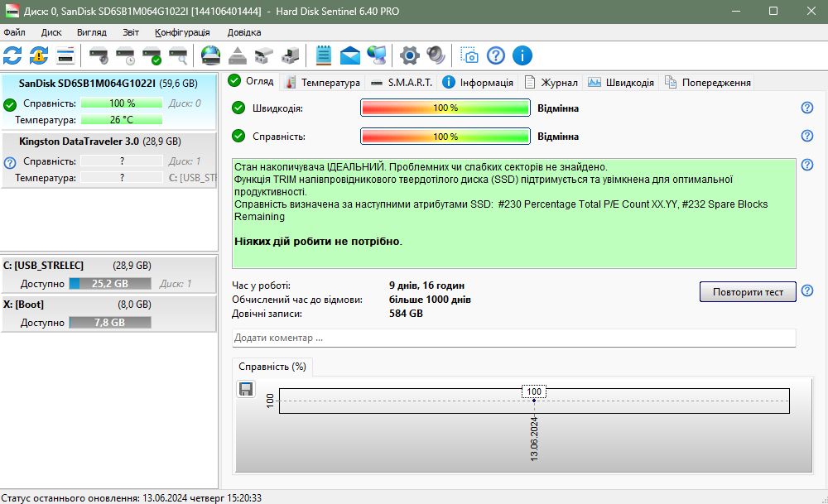This screenshot has height=504, width=828.
Task: Click the 25,2 GB free space bar
Action: [110, 283]
